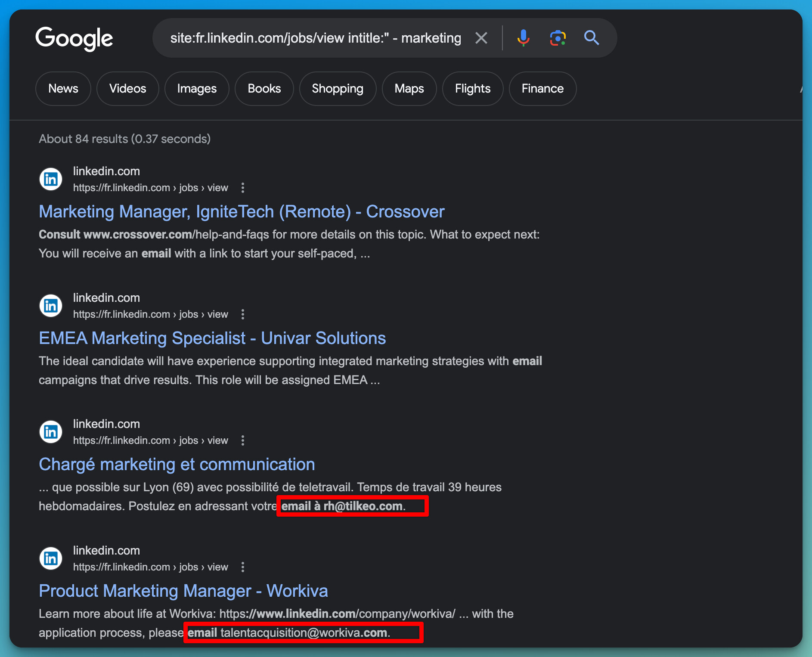812x657 pixels.
Task: Click the Google logo
Action: (74, 39)
